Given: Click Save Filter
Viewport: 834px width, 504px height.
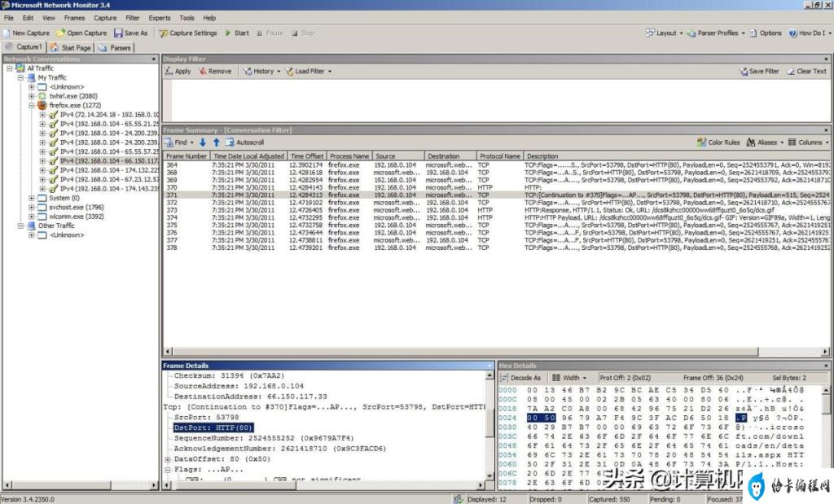Looking at the screenshot, I should [x=759, y=71].
